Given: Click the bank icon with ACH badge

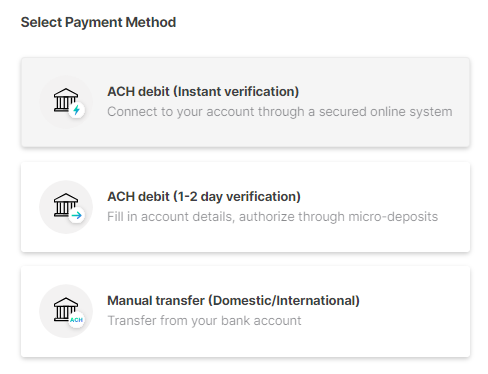Looking at the screenshot, I should (x=66, y=309).
